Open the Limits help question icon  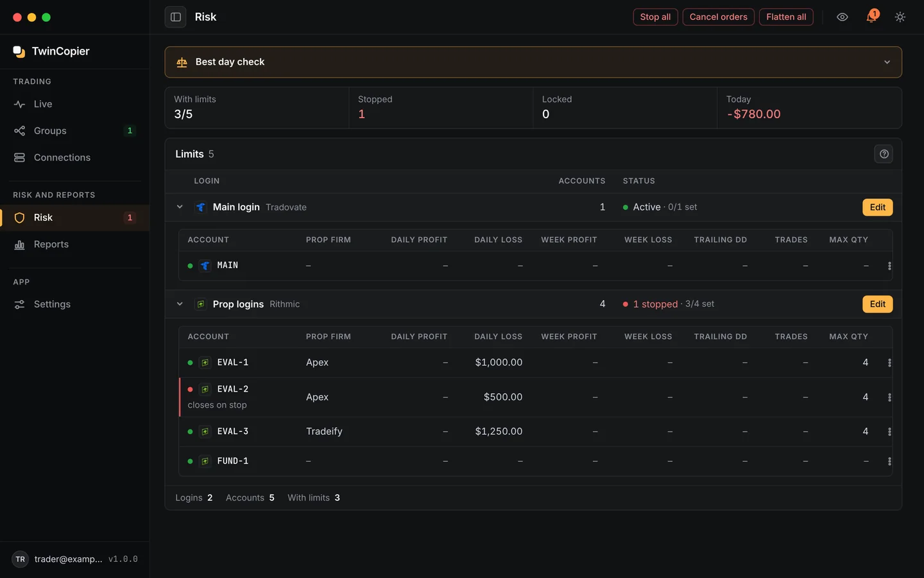pos(884,154)
